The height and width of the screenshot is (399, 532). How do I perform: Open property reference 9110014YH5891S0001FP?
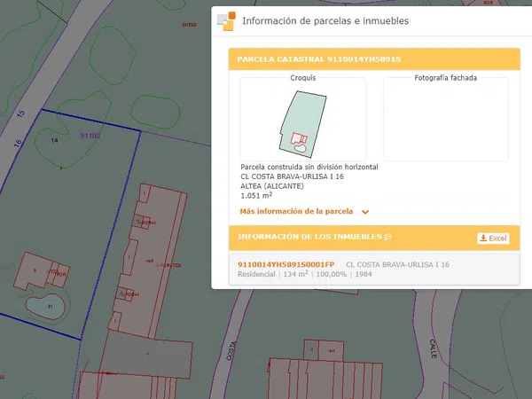click(286, 264)
